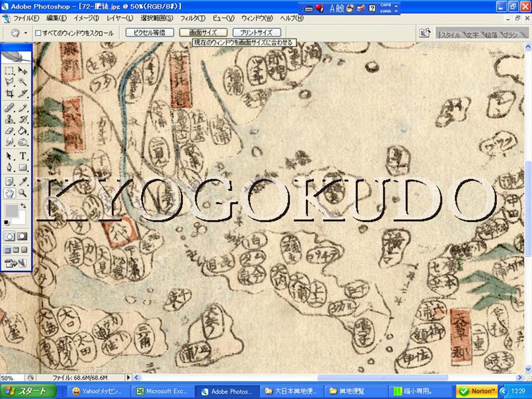This screenshot has width=532, height=399.
Task: Open 文字 palette tab
Action: tap(472, 35)
